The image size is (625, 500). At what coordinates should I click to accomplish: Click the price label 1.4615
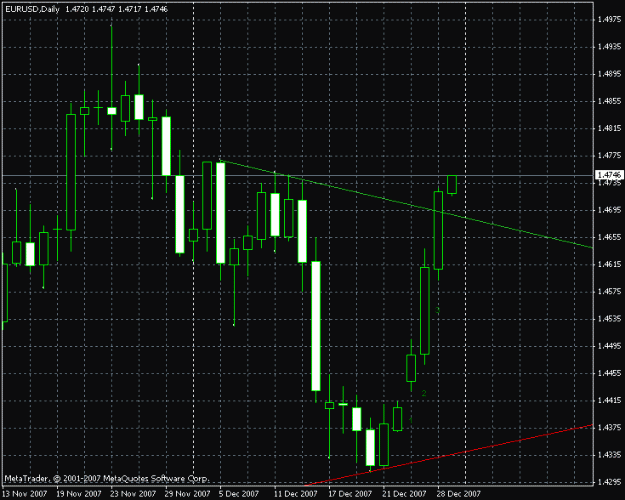click(x=609, y=264)
